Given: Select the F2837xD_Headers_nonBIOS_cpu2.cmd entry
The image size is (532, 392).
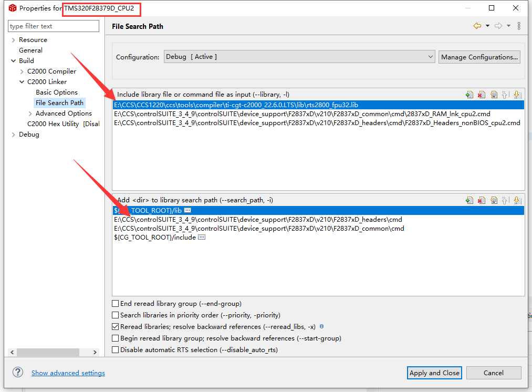Looking at the screenshot, I should point(318,122).
